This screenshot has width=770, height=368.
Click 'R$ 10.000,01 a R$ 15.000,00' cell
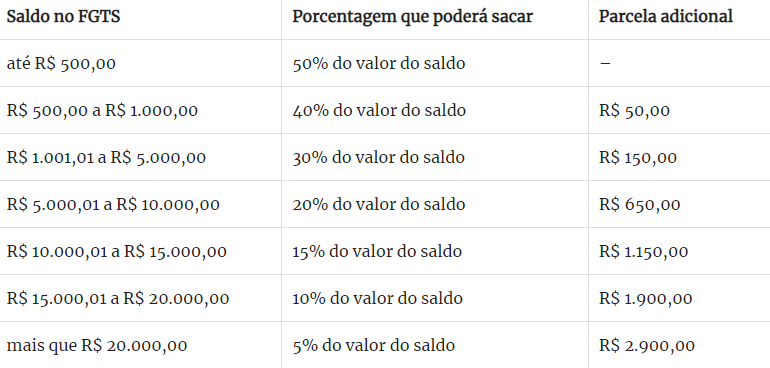pyautogui.click(x=116, y=252)
